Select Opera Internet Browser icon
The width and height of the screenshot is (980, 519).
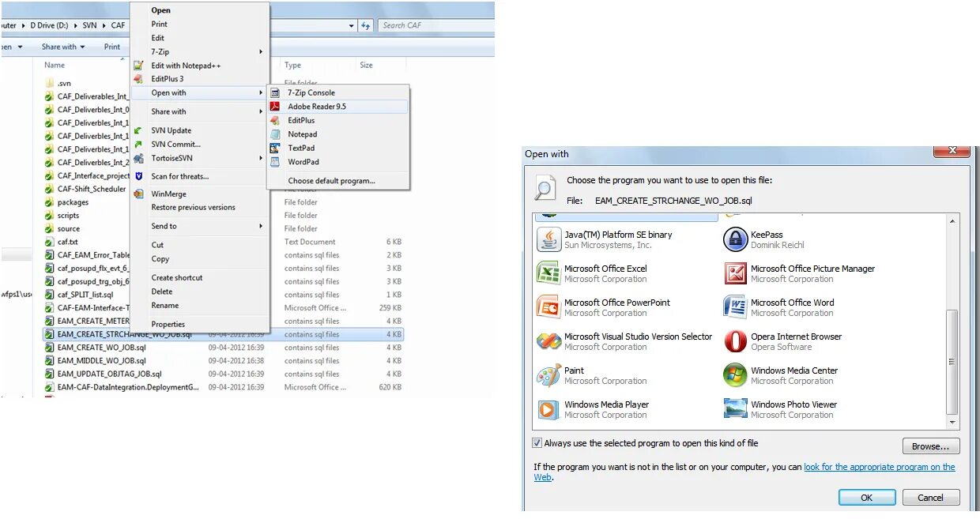[735, 341]
